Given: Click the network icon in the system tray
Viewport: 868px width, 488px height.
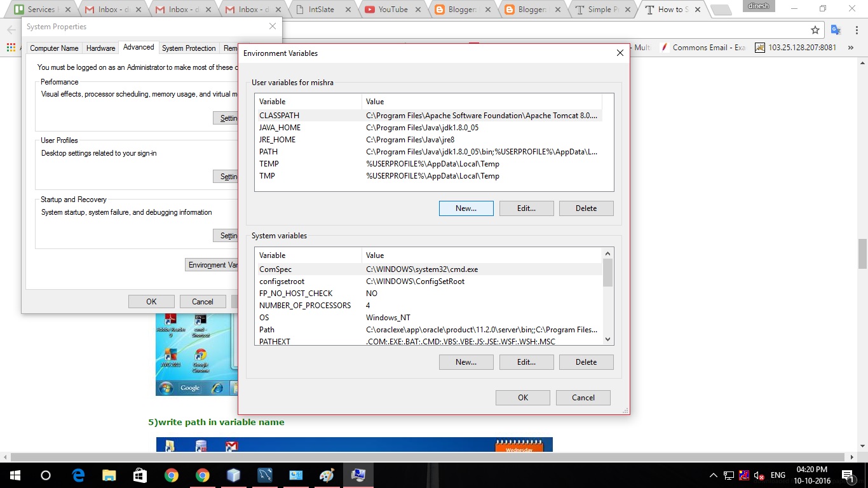Looking at the screenshot, I should coord(728,475).
